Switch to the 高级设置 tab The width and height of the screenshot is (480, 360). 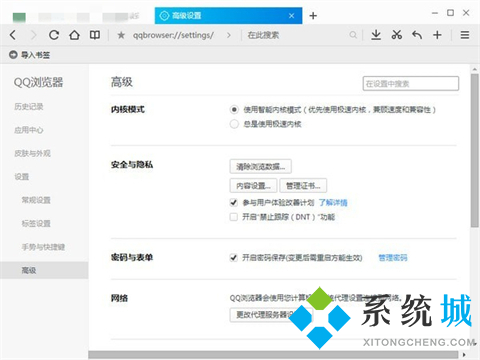pyautogui.click(x=228, y=16)
